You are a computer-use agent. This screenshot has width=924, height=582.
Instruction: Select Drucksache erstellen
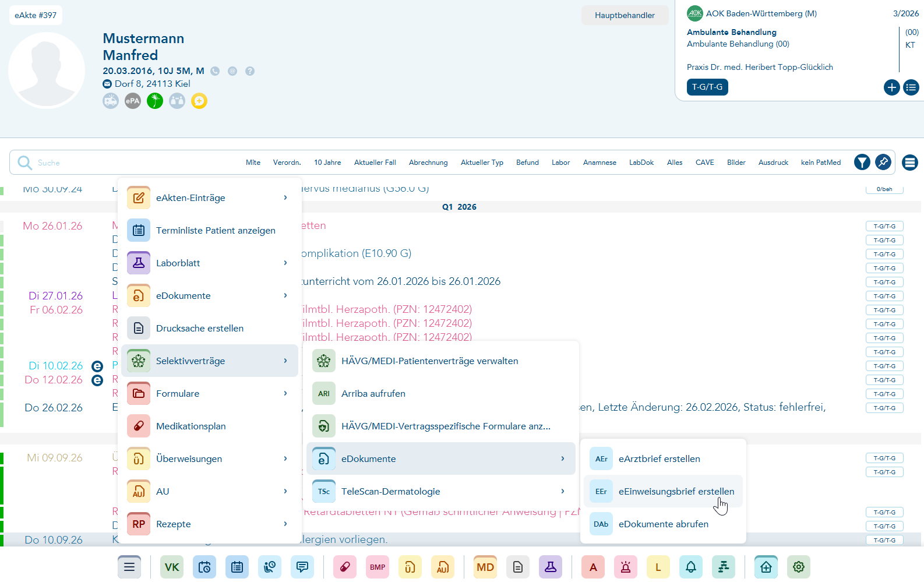(x=210, y=328)
